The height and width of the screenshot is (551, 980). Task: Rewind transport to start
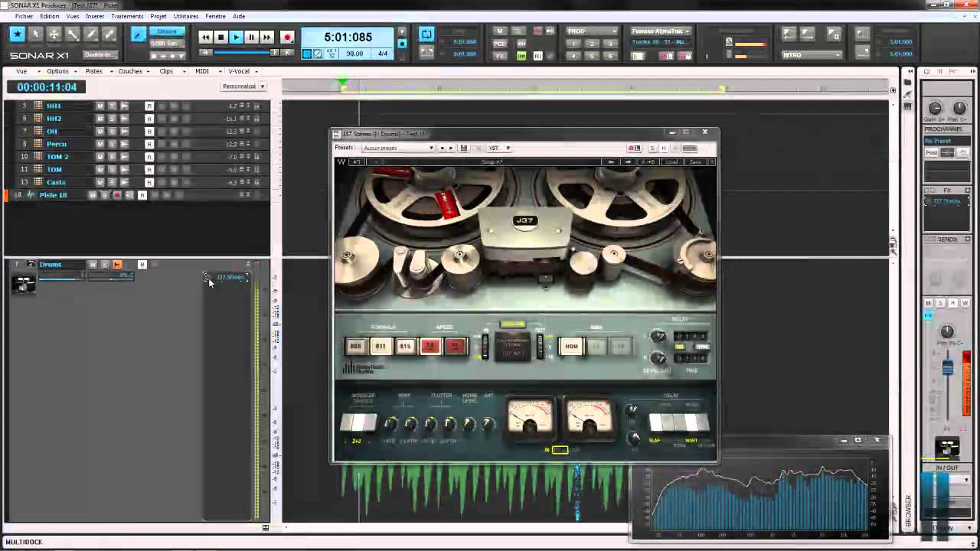point(205,37)
